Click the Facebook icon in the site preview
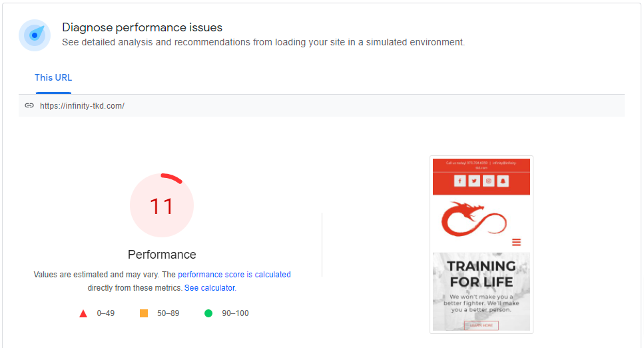The height and width of the screenshot is (348, 644). tap(460, 181)
